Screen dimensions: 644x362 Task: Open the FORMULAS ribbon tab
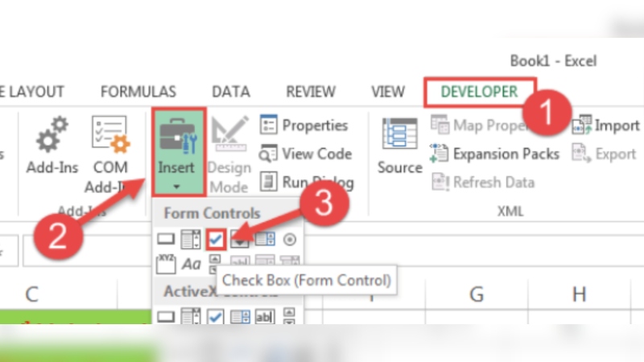pyautogui.click(x=138, y=92)
